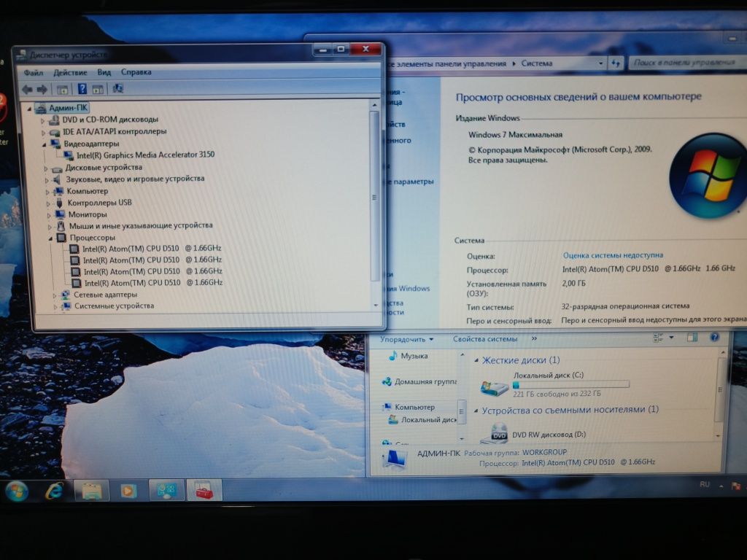Image resolution: width=747 pixels, height=560 pixels.
Task: Collapse the Жесткие диски (1) group
Action: tap(476, 361)
